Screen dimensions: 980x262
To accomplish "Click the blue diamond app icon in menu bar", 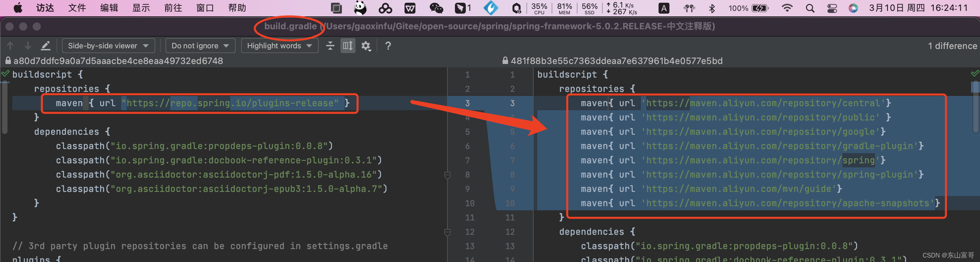I will click(491, 7).
